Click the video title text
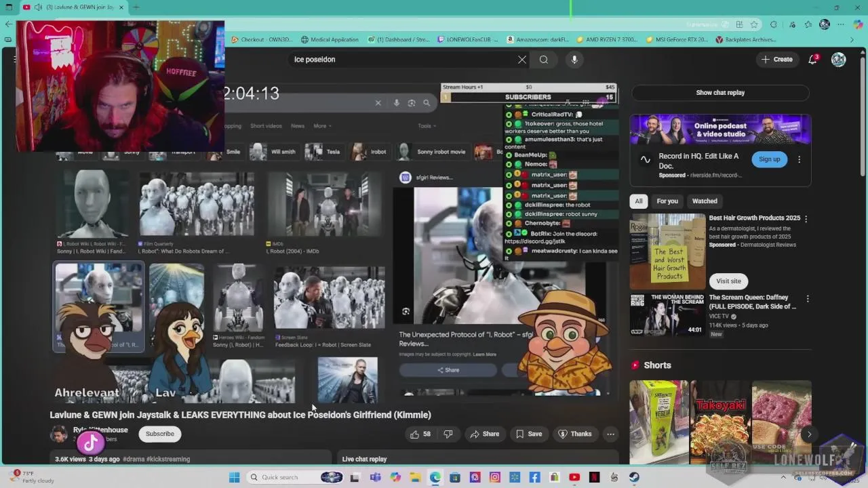Image resolution: width=868 pixels, height=488 pixels. 240,415
